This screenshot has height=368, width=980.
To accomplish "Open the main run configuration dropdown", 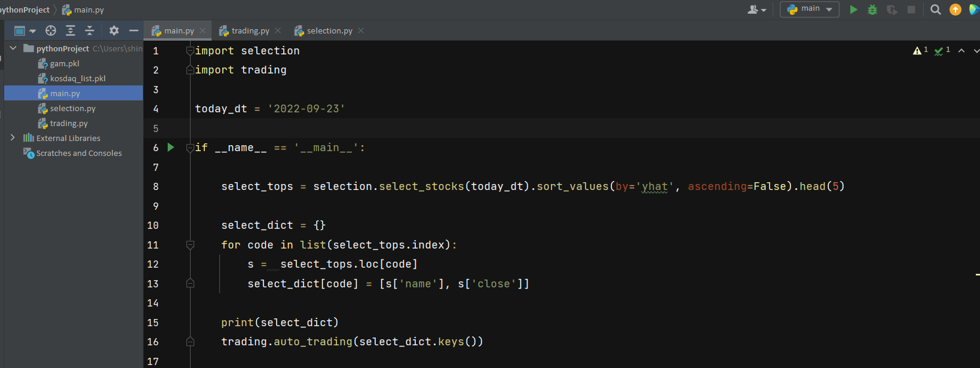I will (810, 9).
